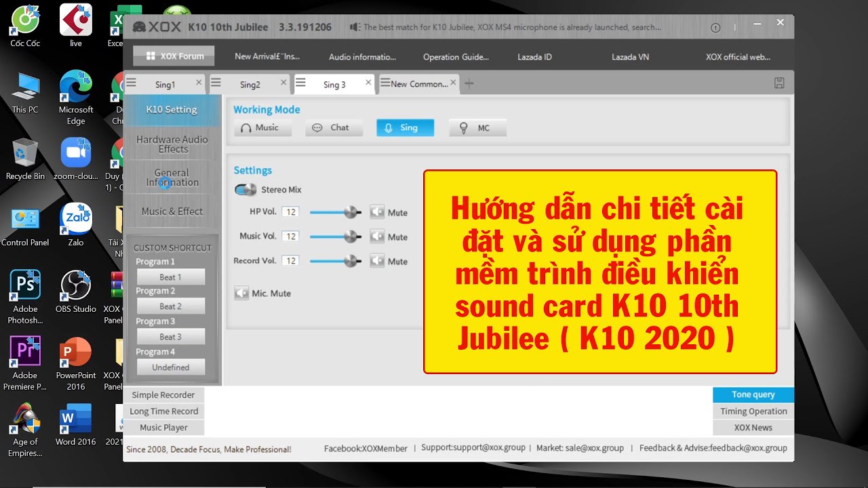Open Music & Effect section
Screen dimensions: 868x488
[x=172, y=211]
